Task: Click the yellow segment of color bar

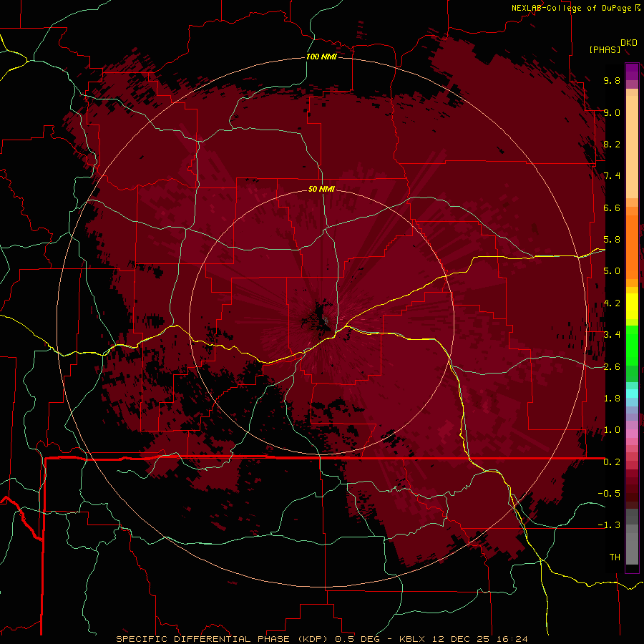Action: coord(632,306)
